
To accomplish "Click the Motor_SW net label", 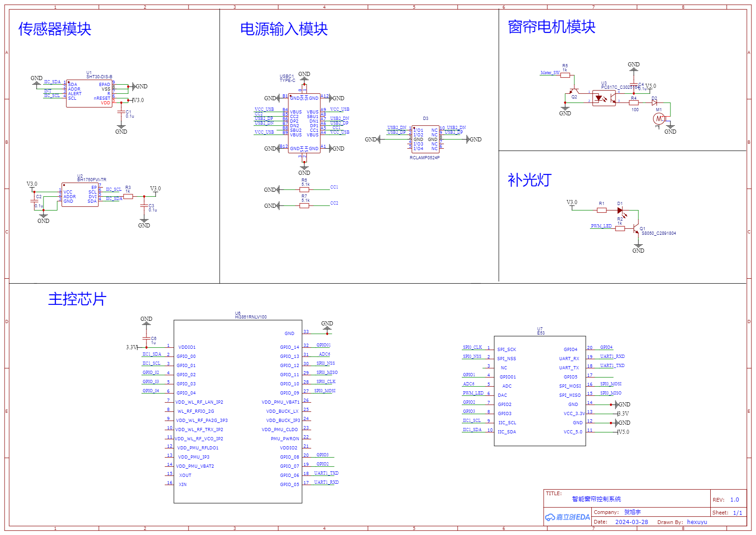I will [x=550, y=73].
